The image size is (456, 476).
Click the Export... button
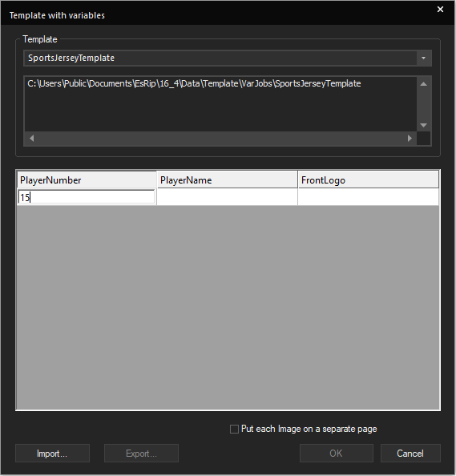coord(141,454)
